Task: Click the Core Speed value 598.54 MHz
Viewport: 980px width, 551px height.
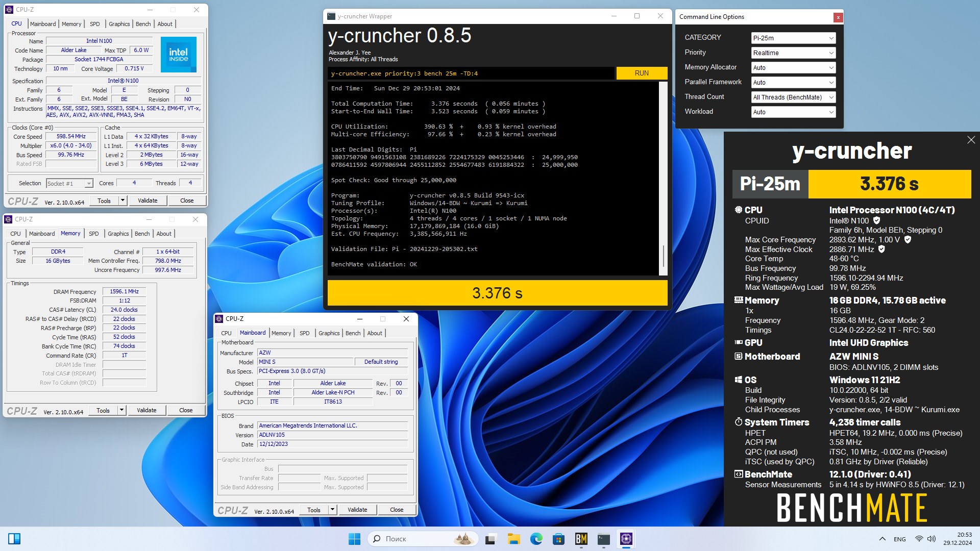Action: pyautogui.click(x=71, y=137)
